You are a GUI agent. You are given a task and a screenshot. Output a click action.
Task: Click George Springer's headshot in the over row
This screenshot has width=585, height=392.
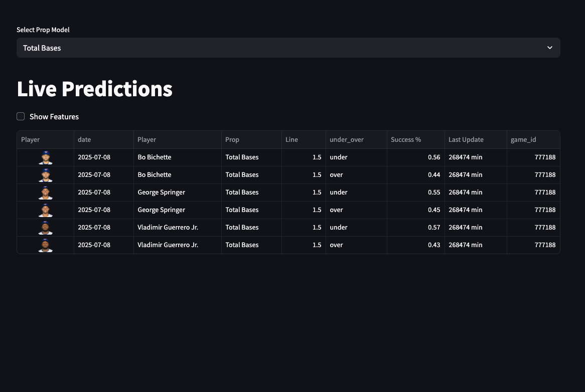46,210
